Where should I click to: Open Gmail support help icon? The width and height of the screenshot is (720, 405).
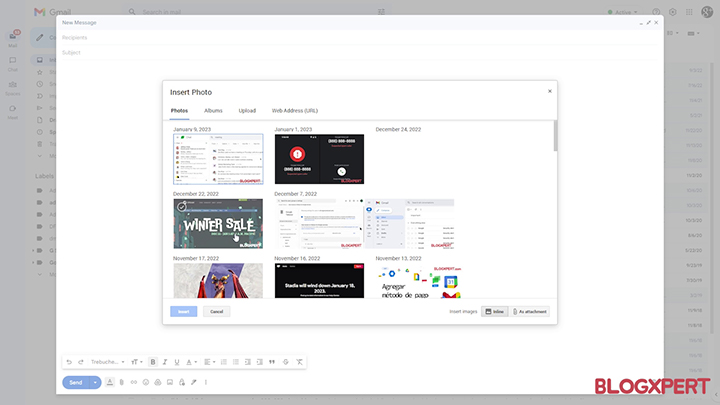[656, 12]
